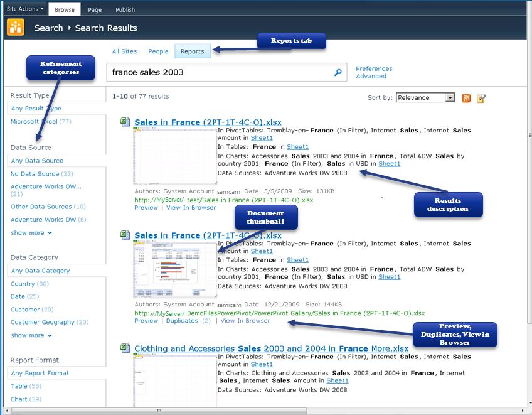The image size is (532, 415).
Task: Click the search magnifier icon
Action: click(338, 72)
